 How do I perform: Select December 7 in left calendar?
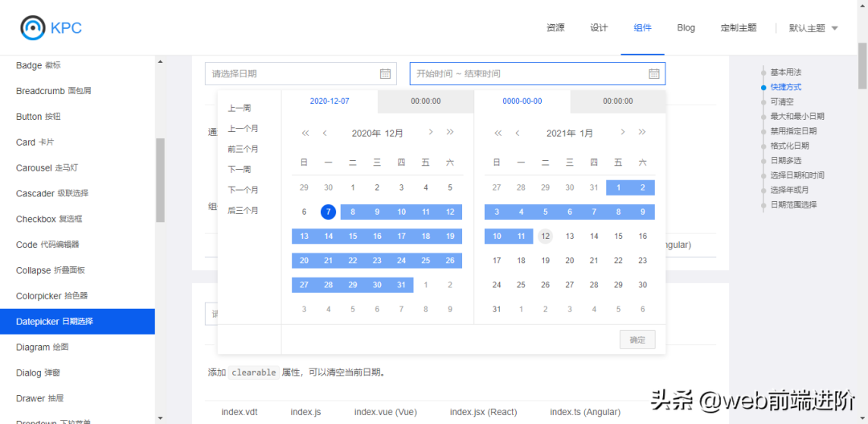(328, 212)
